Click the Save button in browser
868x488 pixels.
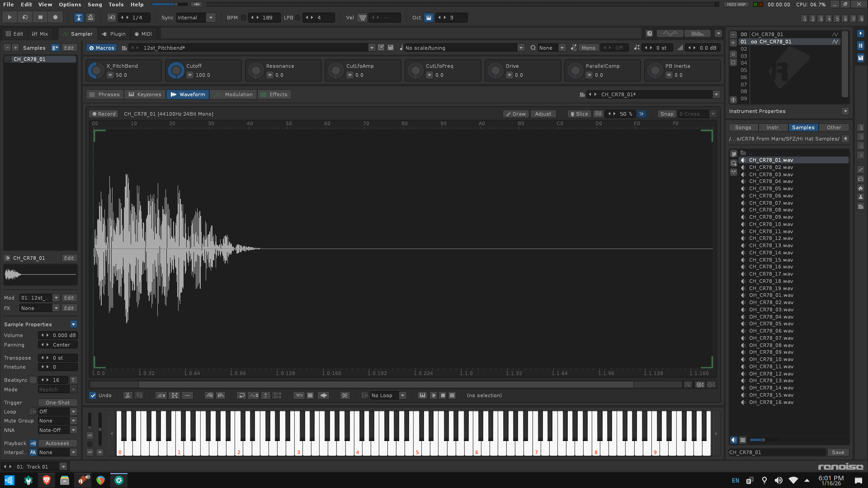[x=838, y=452]
